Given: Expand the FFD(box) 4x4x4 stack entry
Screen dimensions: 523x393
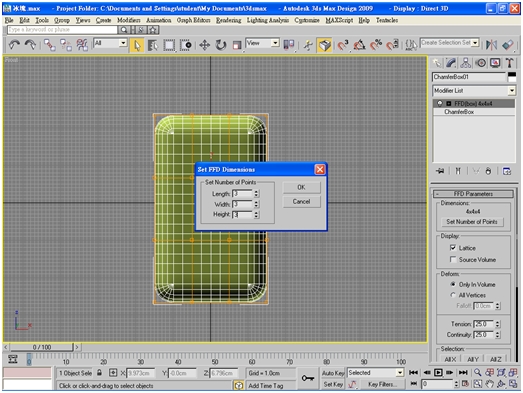Looking at the screenshot, I should pos(449,103).
